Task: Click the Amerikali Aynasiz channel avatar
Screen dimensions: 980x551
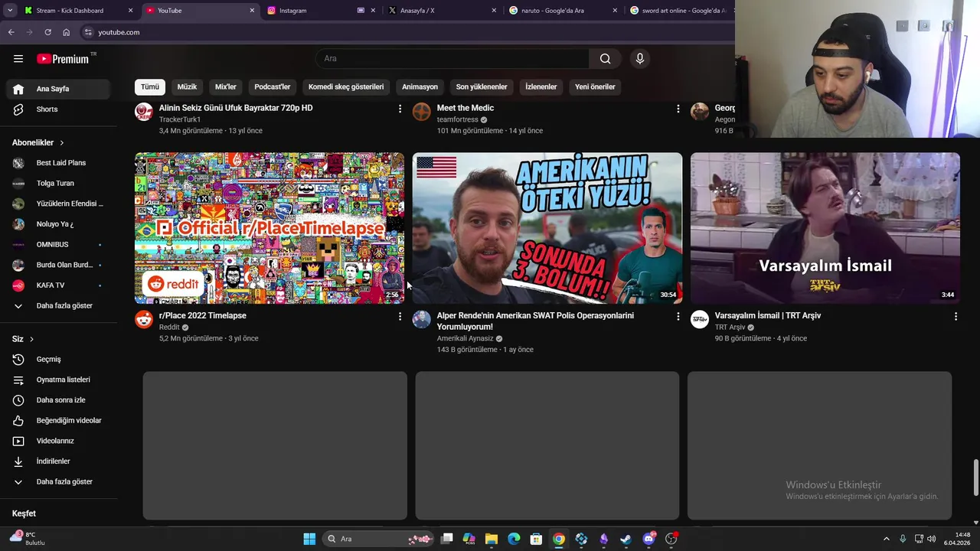Action: pyautogui.click(x=422, y=319)
